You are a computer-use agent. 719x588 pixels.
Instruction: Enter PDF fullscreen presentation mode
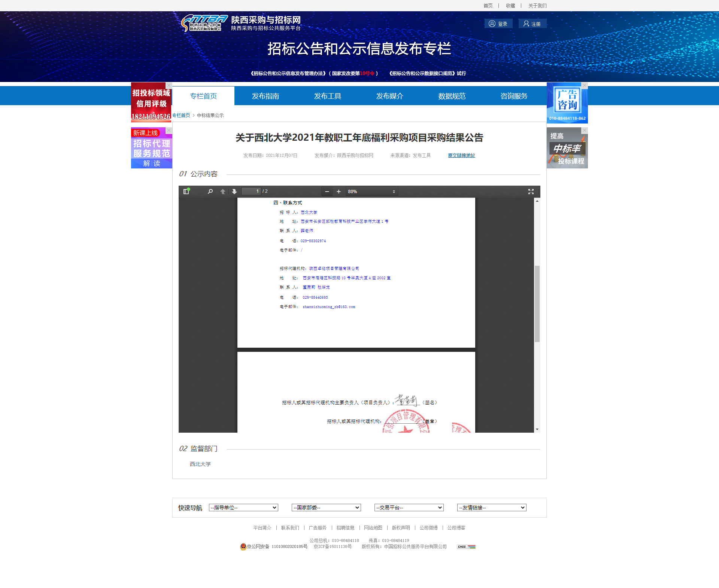click(x=531, y=192)
